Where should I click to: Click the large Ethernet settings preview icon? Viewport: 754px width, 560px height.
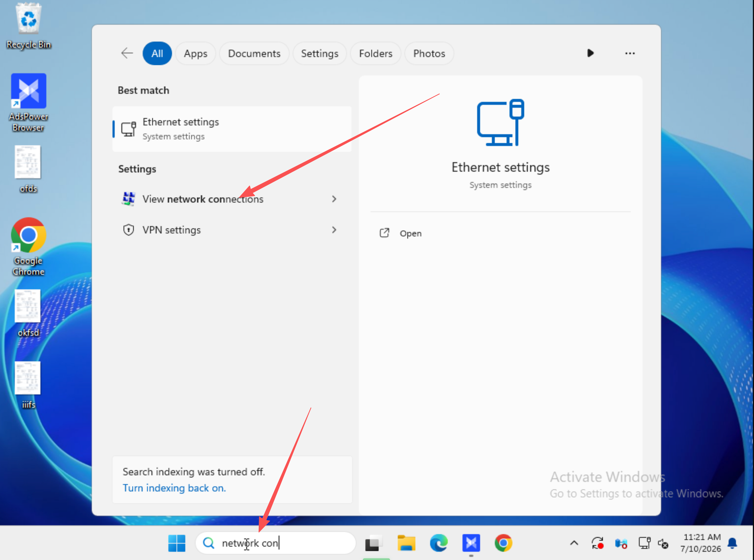[500, 122]
